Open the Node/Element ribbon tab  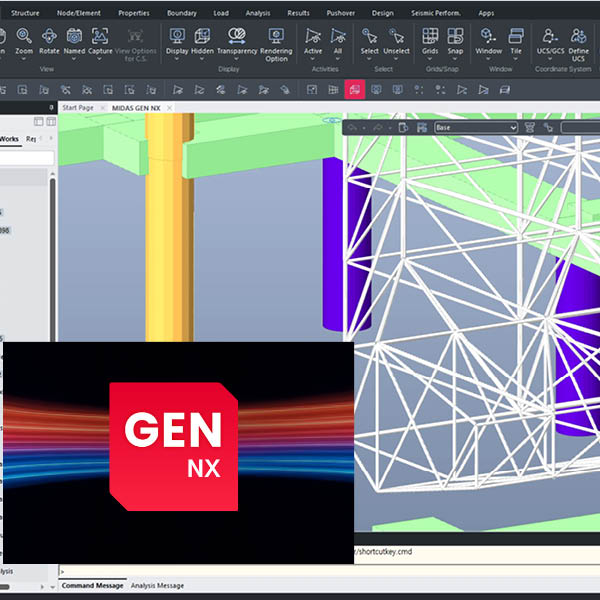point(78,13)
